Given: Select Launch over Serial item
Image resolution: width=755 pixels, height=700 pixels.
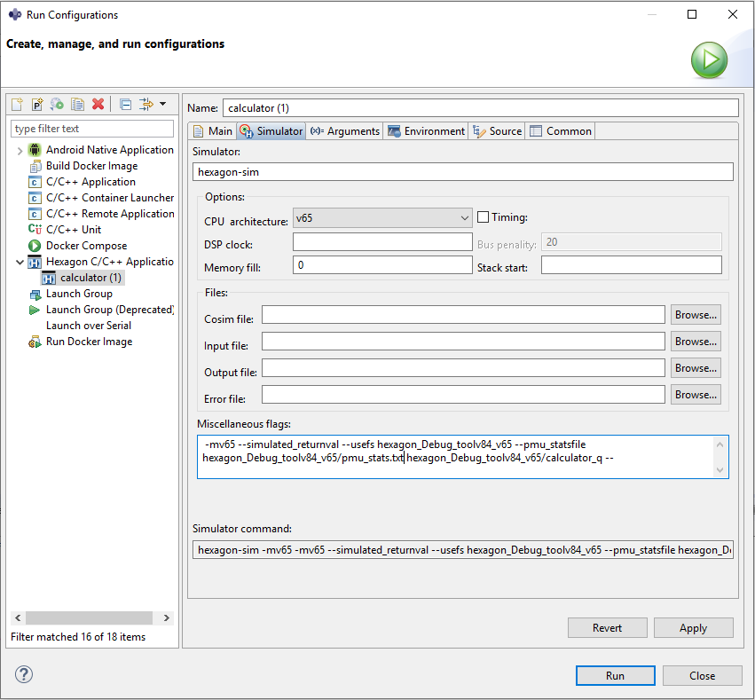Looking at the screenshot, I should click(89, 326).
